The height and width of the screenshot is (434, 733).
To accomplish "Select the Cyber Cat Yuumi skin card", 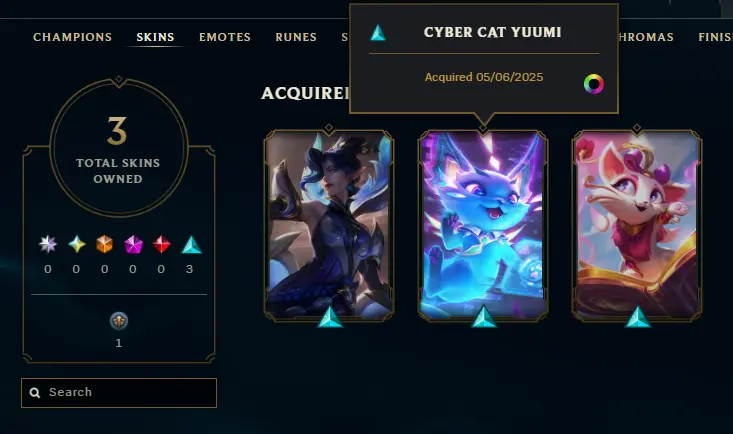I will point(483,225).
